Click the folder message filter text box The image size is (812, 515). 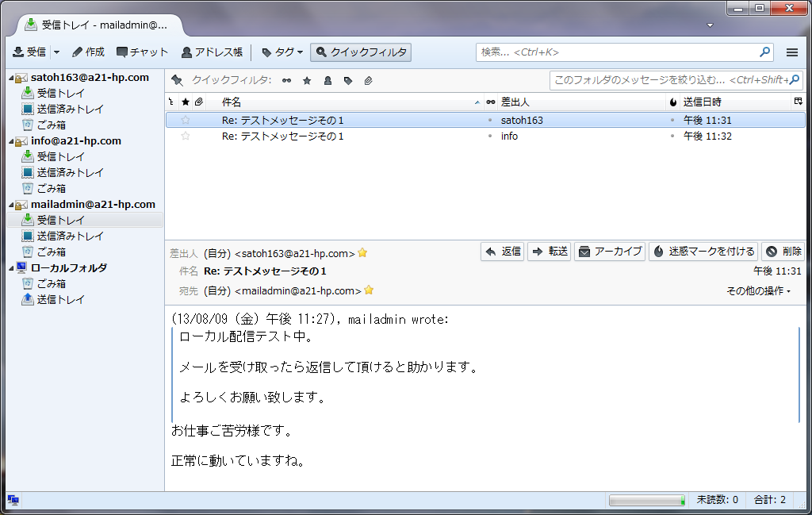676,80
